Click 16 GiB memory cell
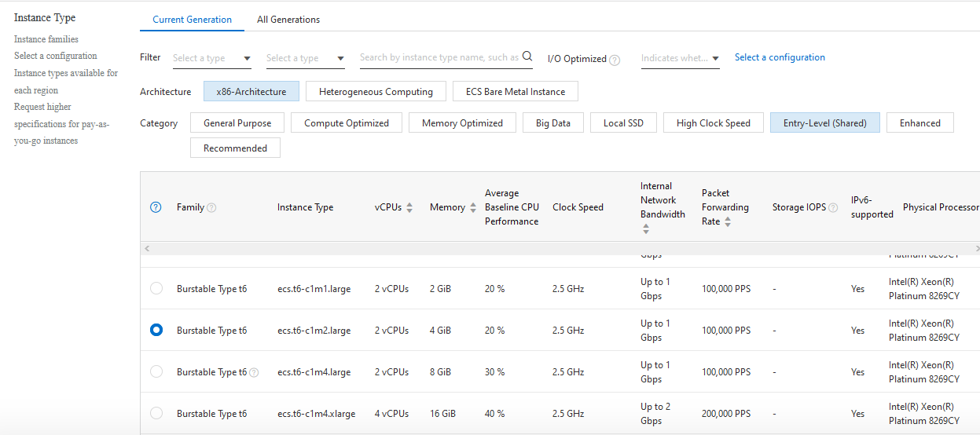This screenshot has height=435, width=980. (x=442, y=414)
